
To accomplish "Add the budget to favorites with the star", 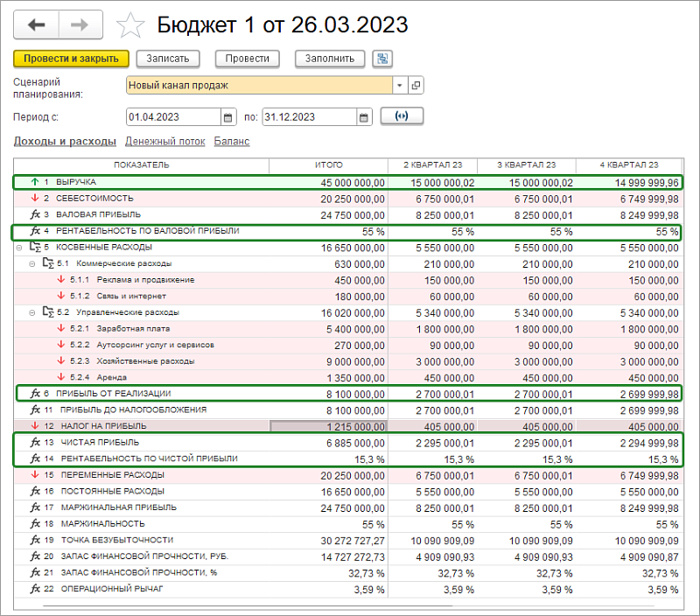I will tap(130, 25).
